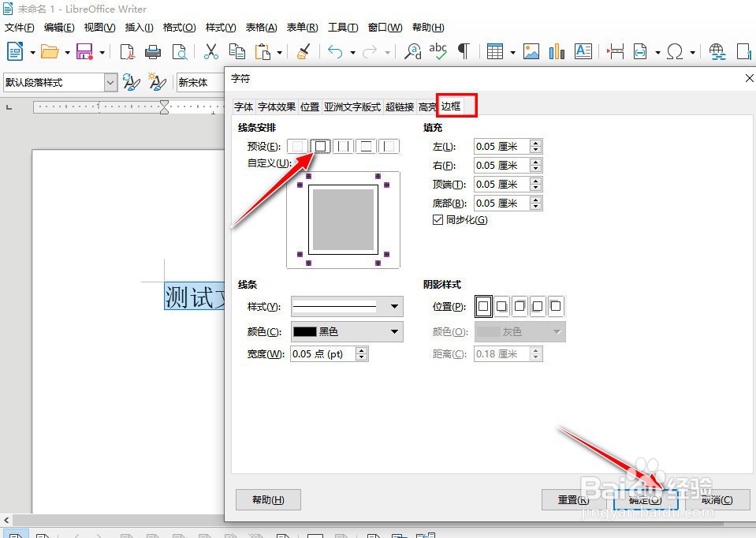This screenshot has width=756, height=538.
Task: Click the Insert Image icon
Action: tap(531, 51)
